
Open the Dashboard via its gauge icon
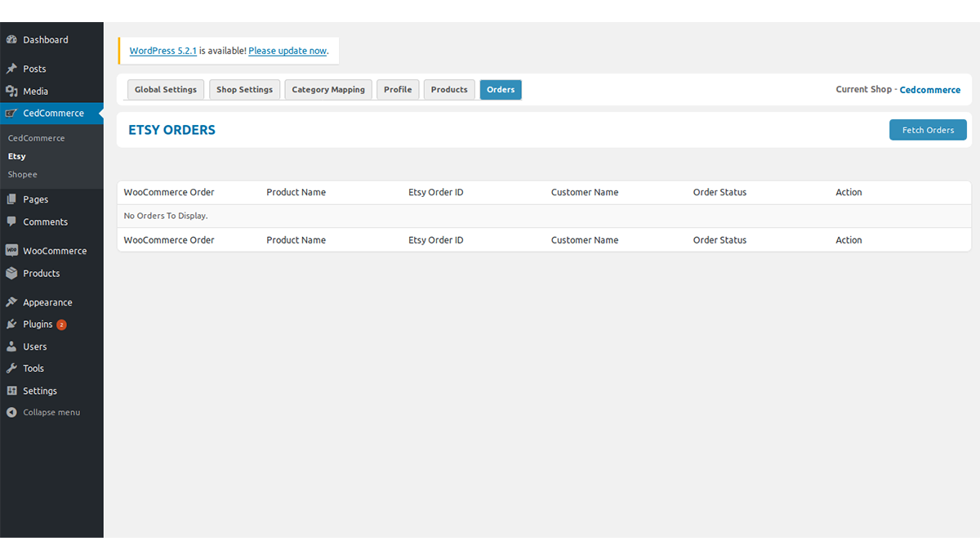point(11,39)
